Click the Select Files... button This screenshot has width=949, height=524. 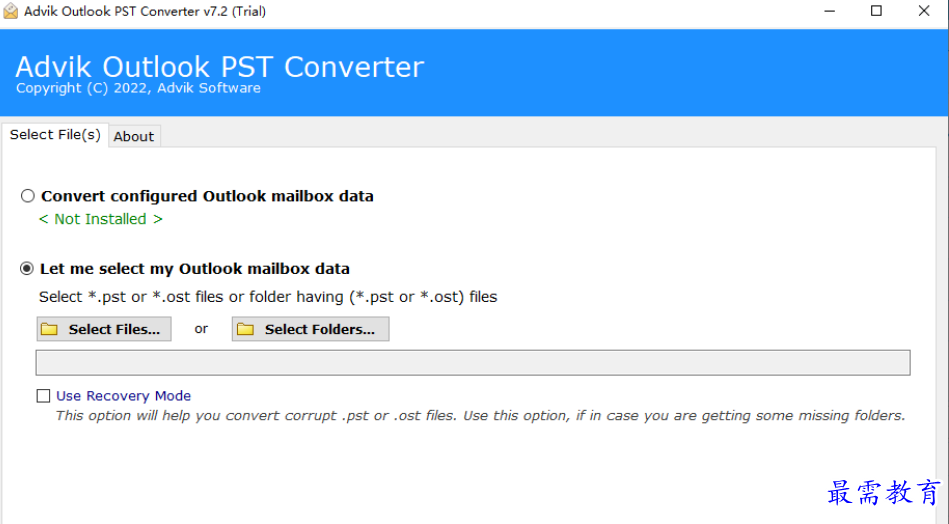point(104,329)
